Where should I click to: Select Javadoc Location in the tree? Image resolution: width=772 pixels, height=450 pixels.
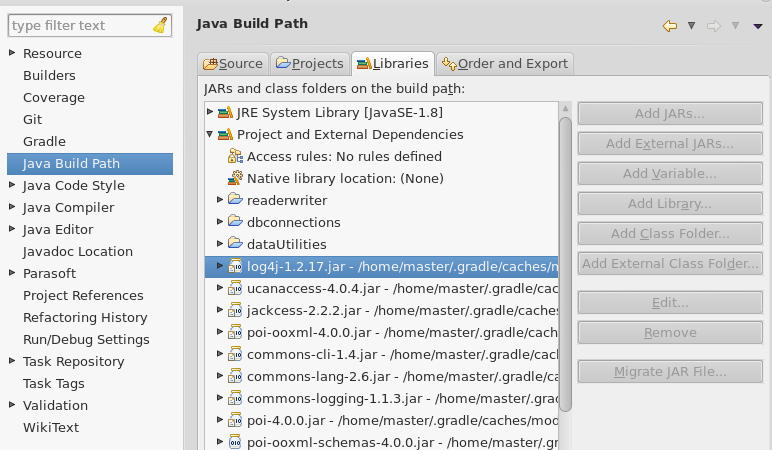[78, 252]
